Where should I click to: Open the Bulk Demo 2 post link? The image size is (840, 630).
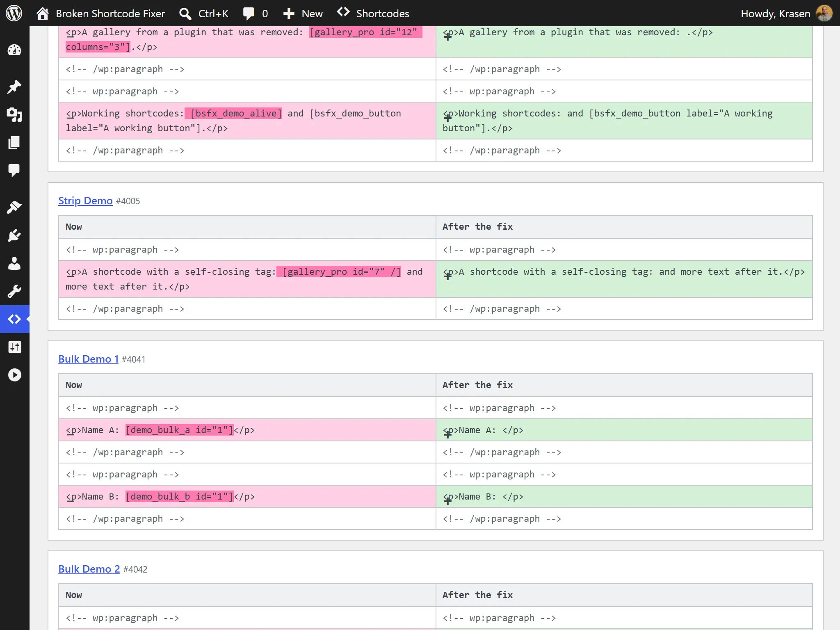coord(89,569)
